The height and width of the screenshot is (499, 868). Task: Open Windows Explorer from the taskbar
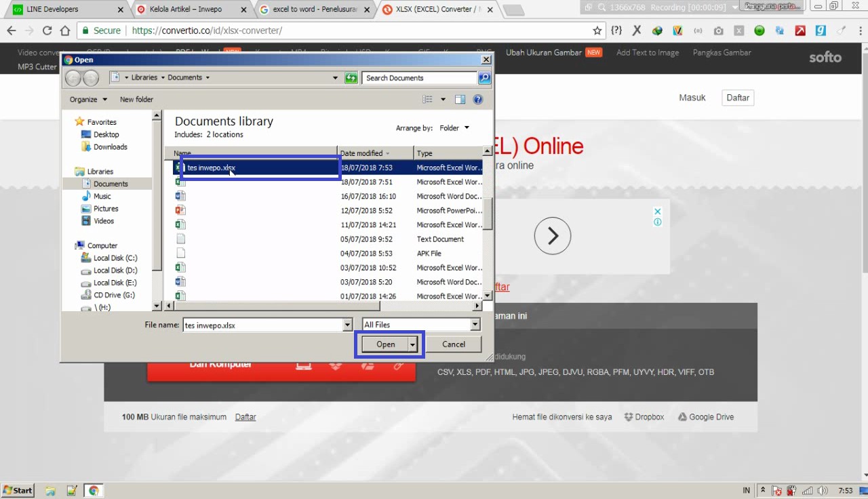50,490
